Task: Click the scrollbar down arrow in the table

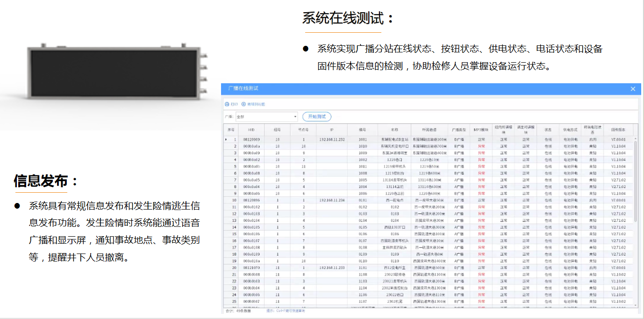Action: [x=635, y=305]
